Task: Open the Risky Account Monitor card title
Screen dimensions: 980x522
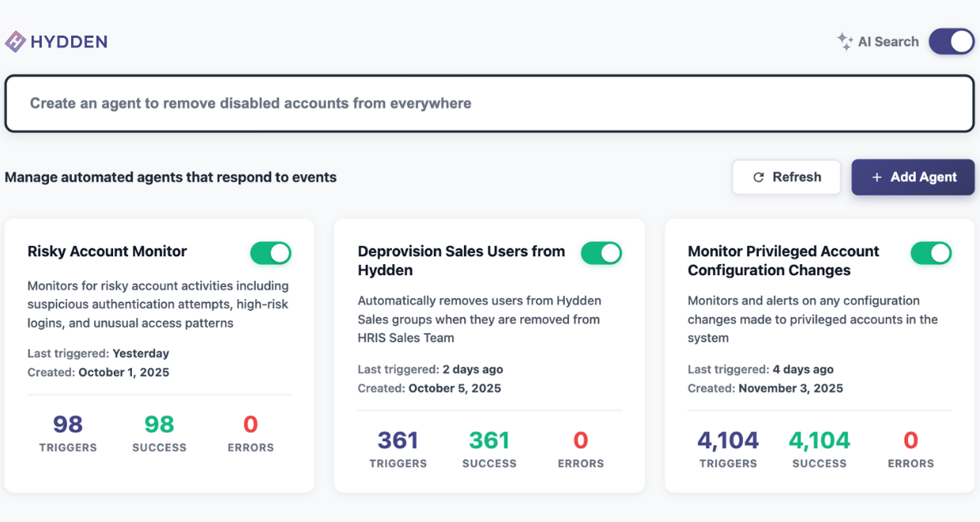Action: (x=107, y=252)
